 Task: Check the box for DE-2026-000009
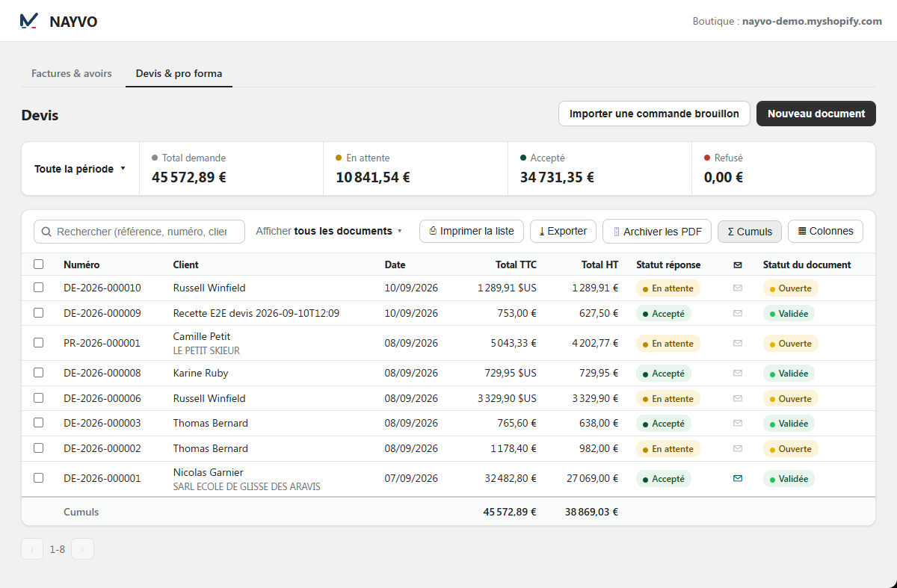(x=39, y=312)
